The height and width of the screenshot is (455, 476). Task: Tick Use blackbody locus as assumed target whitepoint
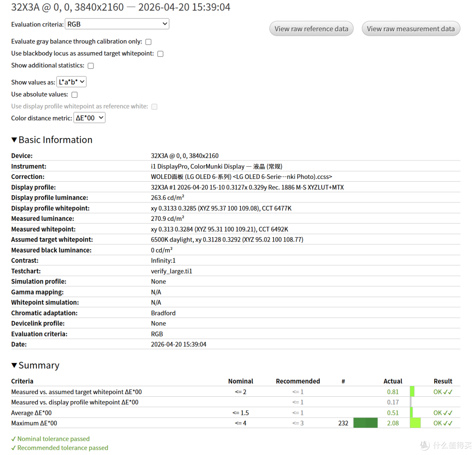click(160, 54)
